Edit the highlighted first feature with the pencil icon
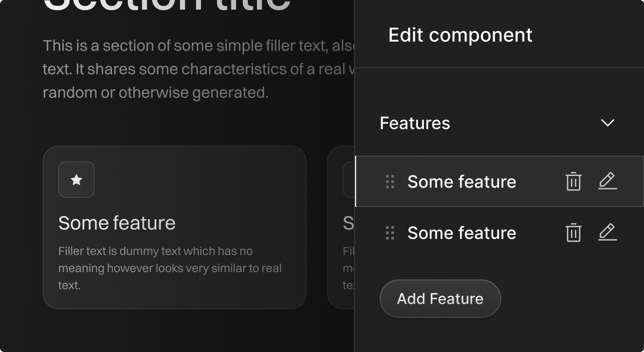 coord(607,181)
